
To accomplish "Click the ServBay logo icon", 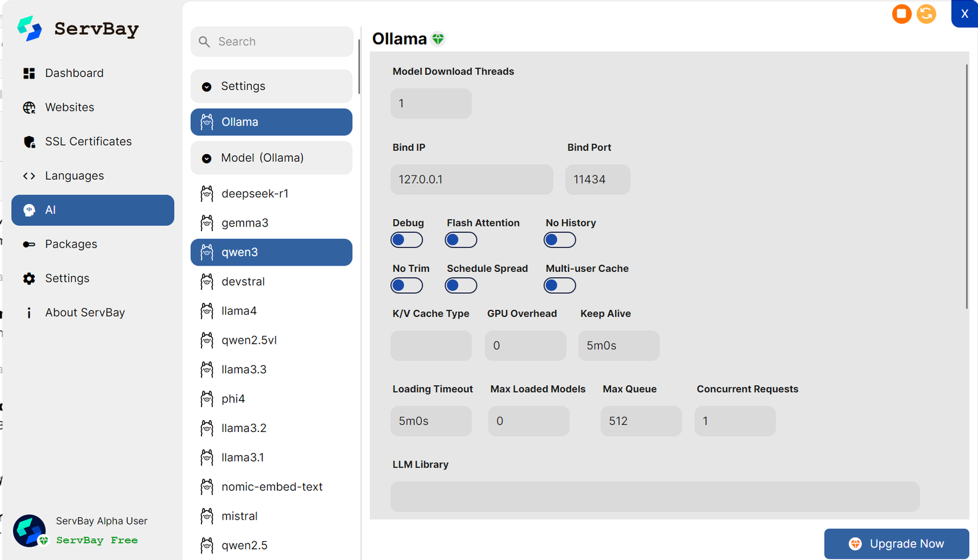I will 30,28.
